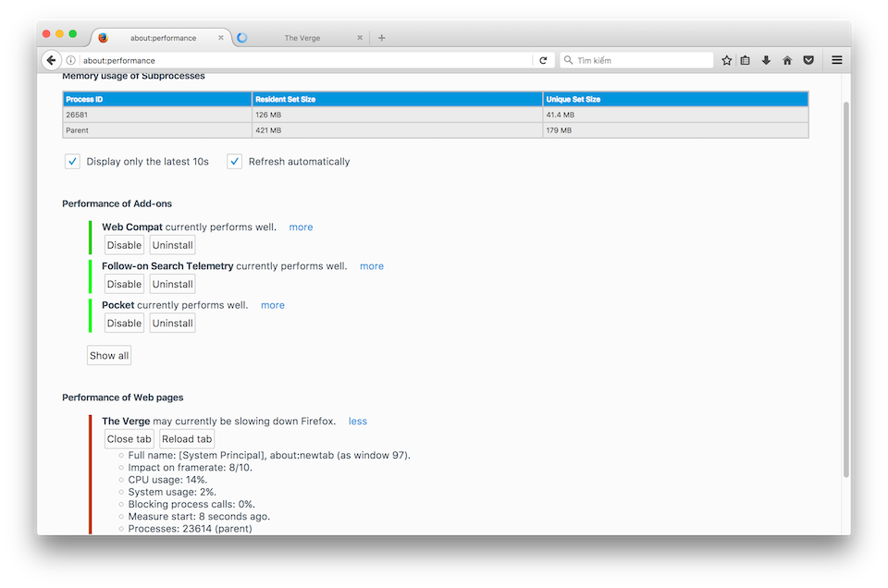The width and height of the screenshot is (888, 588).
Task: Click Show all under Performance of Add-ons
Action: [x=108, y=354]
